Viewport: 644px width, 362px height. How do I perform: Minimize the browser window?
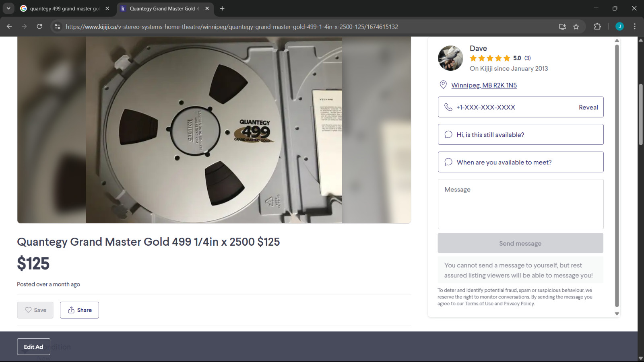click(x=596, y=8)
